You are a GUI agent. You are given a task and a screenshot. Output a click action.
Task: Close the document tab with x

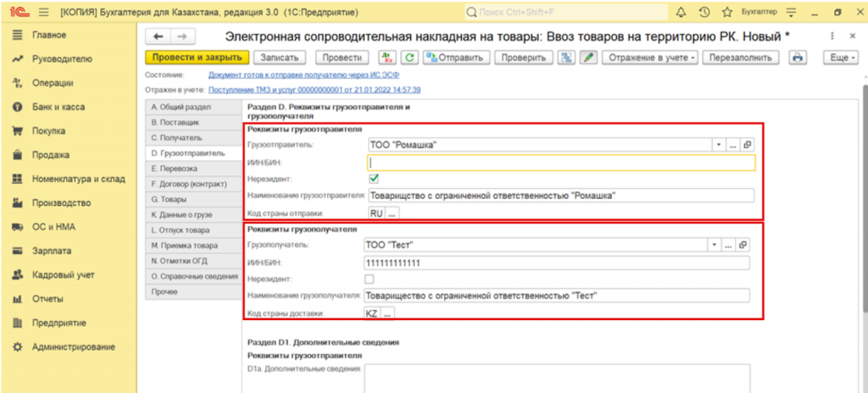coord(853,36)
